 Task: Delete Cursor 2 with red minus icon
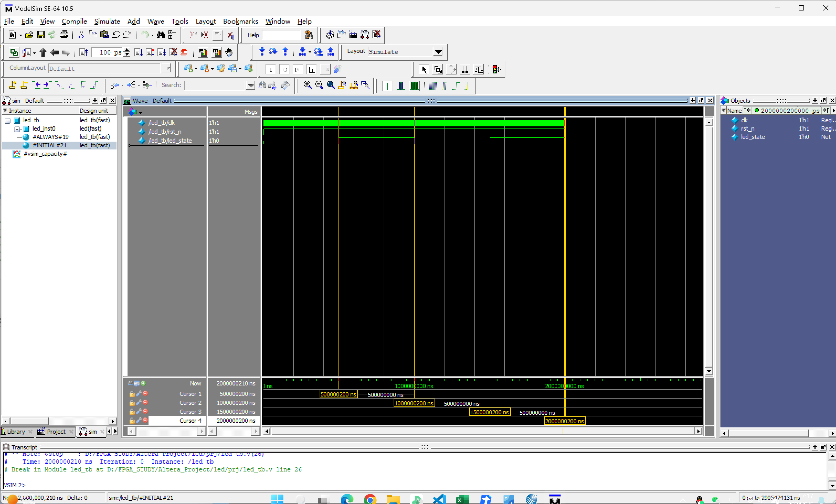pos(146,403)
